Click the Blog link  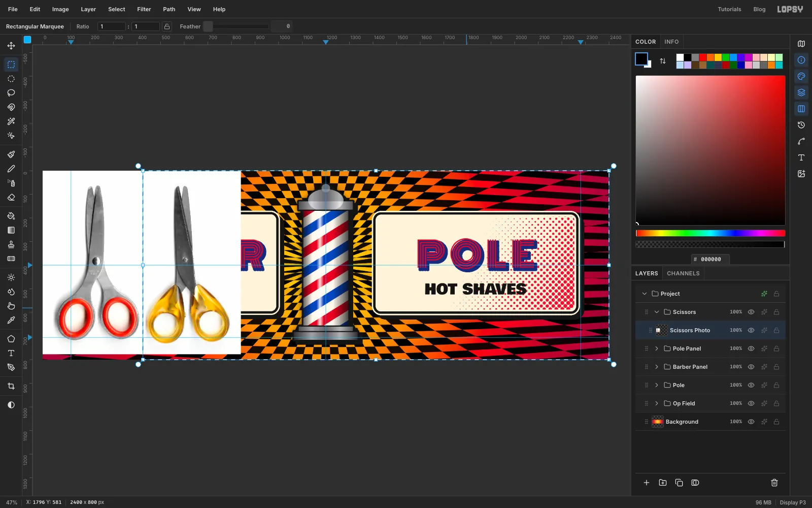(x=759, y=9)
